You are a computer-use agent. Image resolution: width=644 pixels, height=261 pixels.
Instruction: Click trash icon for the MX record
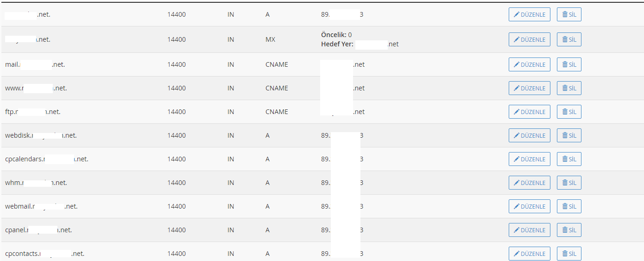(565, 39)
